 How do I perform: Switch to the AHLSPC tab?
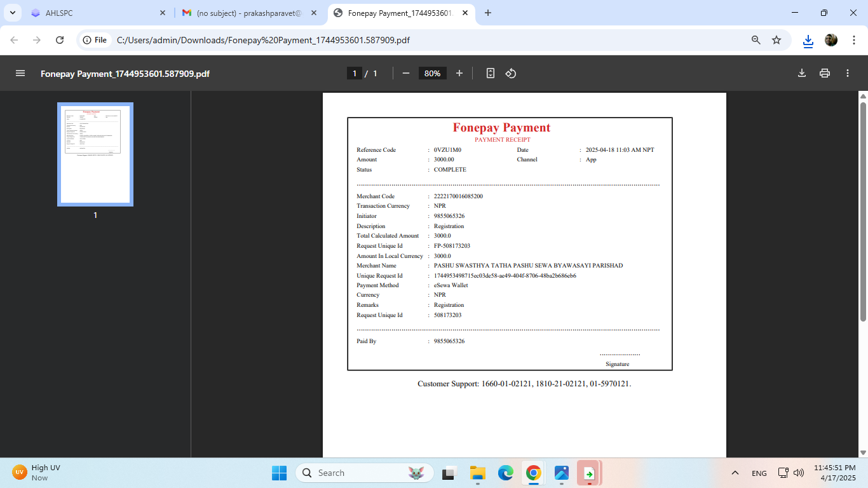pos(98,13)
